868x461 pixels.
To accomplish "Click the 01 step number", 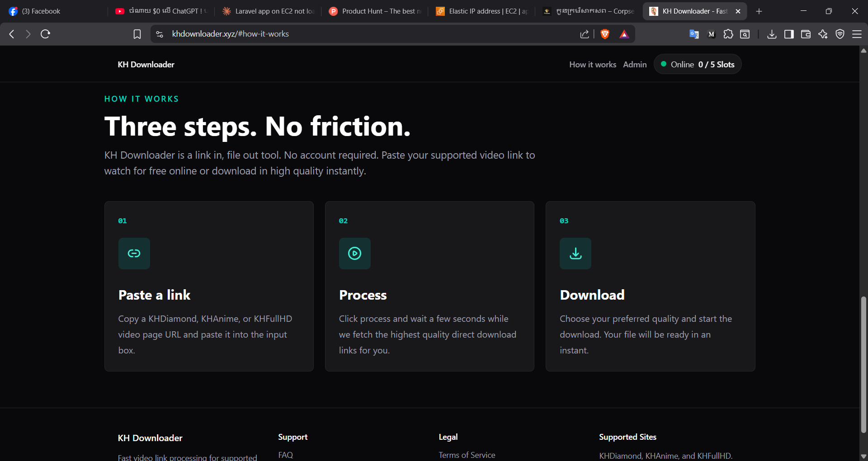I will pyautogui.click(x=123, y=221).
